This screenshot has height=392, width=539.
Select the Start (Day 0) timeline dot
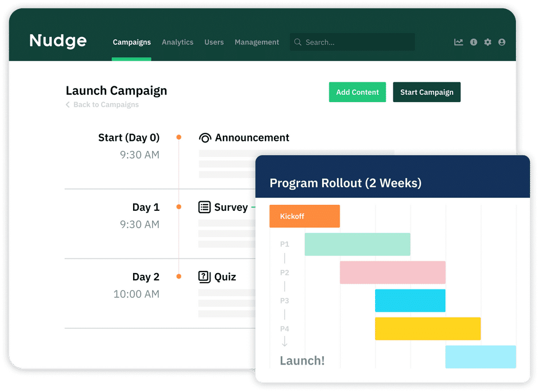click(179, 137)
